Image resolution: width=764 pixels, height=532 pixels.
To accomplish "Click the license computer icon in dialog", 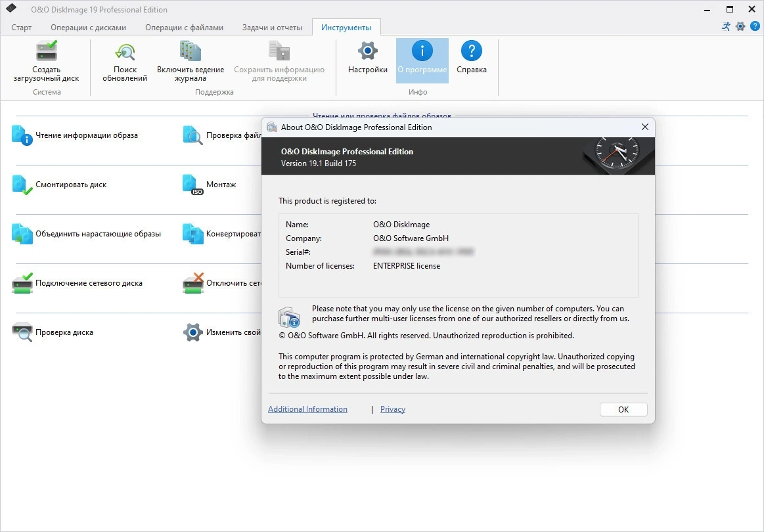I will [x=289, y=317].
